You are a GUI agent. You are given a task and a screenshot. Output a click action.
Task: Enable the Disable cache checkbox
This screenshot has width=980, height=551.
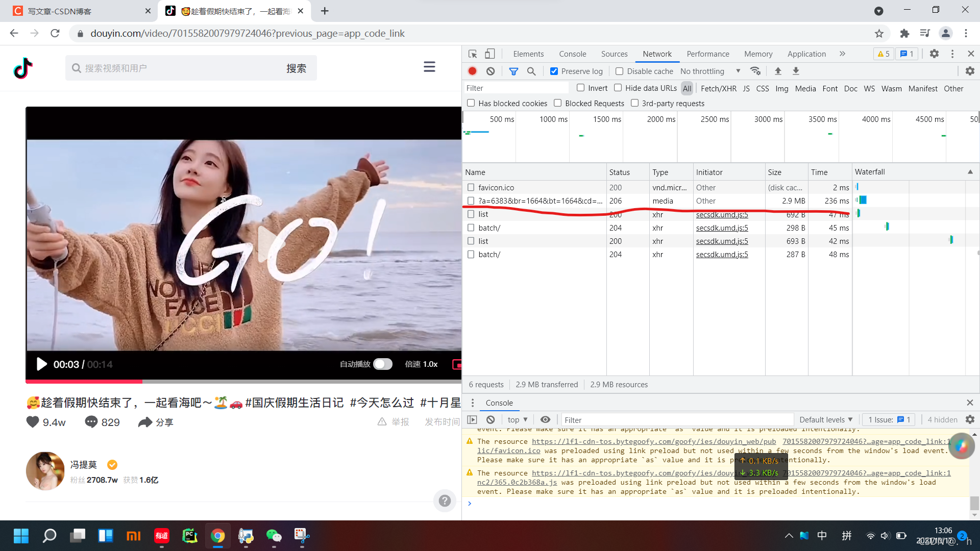tap(619, 71)
